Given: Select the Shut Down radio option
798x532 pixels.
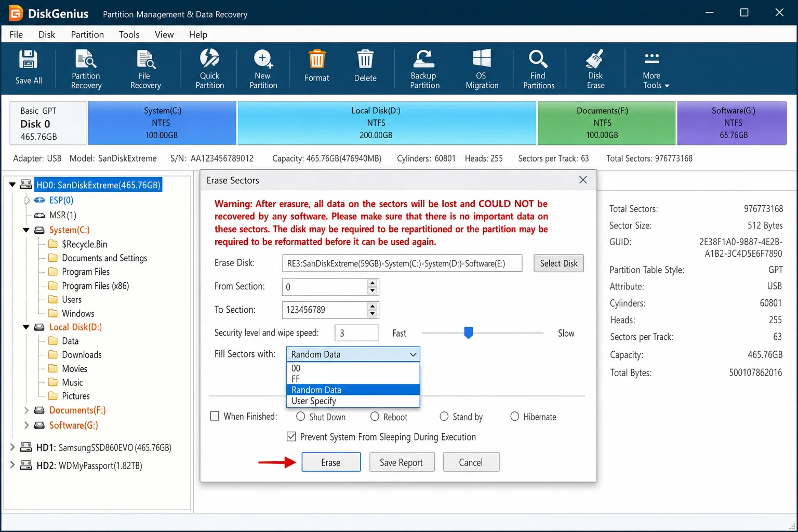Looking at the screenshot, I should [x=300, y=417].
